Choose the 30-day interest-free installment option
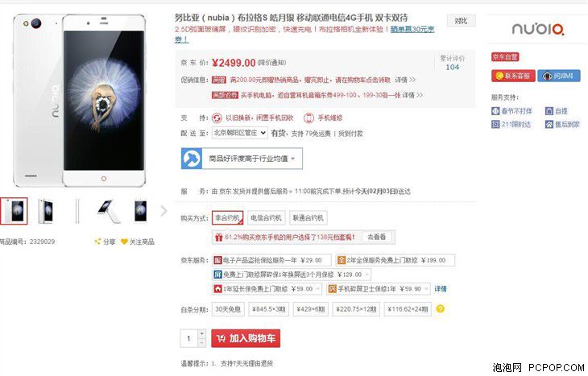Image resolution: width=588 pixels, height=376 pixels. 228,309
